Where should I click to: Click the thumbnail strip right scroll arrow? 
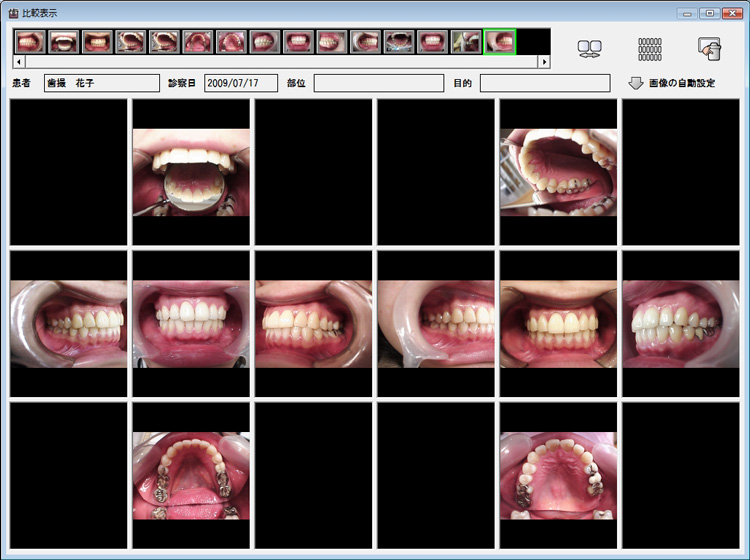544,62
